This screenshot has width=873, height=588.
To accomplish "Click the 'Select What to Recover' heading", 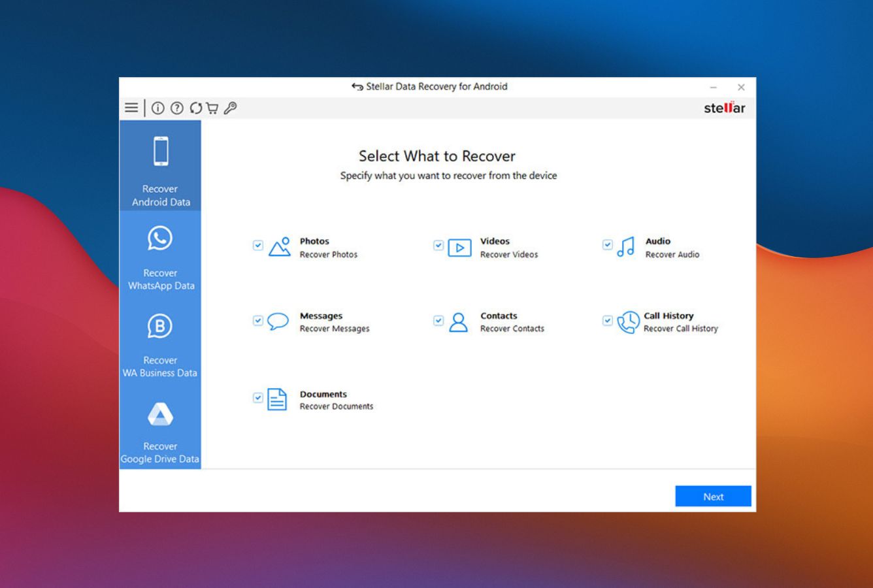I will pyautogui.click(x=437, y=156).
